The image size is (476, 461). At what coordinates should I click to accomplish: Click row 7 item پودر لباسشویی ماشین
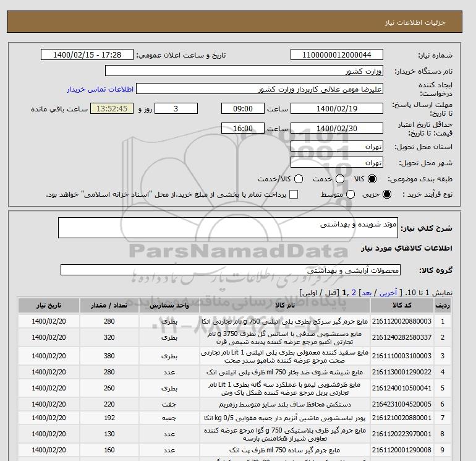pyautogui.click(x=285, y=418)
